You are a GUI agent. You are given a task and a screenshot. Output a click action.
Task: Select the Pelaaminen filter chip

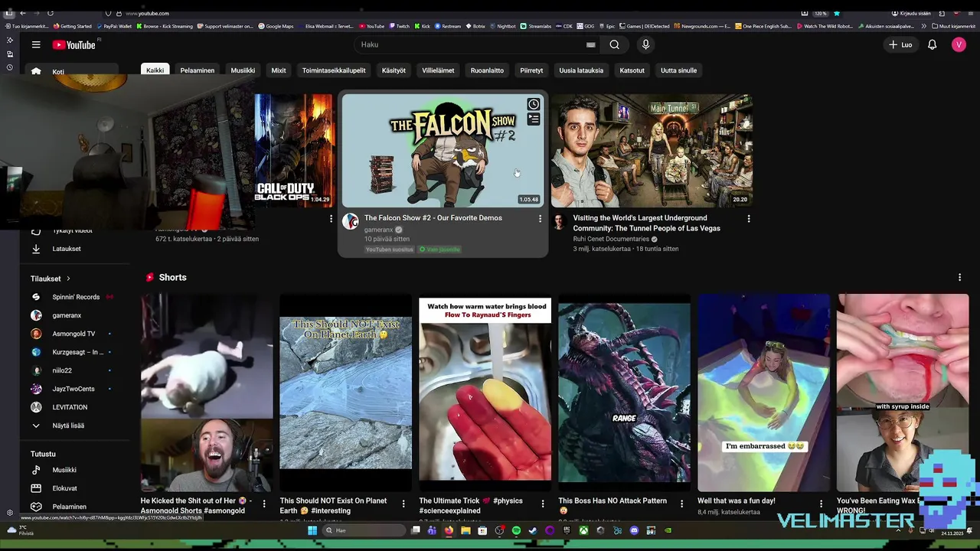[x=198, y=70]
